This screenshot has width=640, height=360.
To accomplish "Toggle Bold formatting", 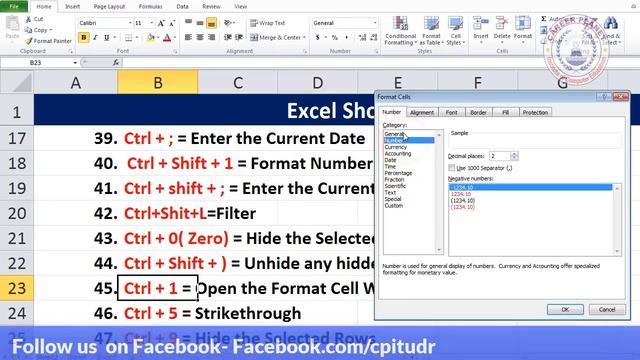I will [x=84, y=38].
